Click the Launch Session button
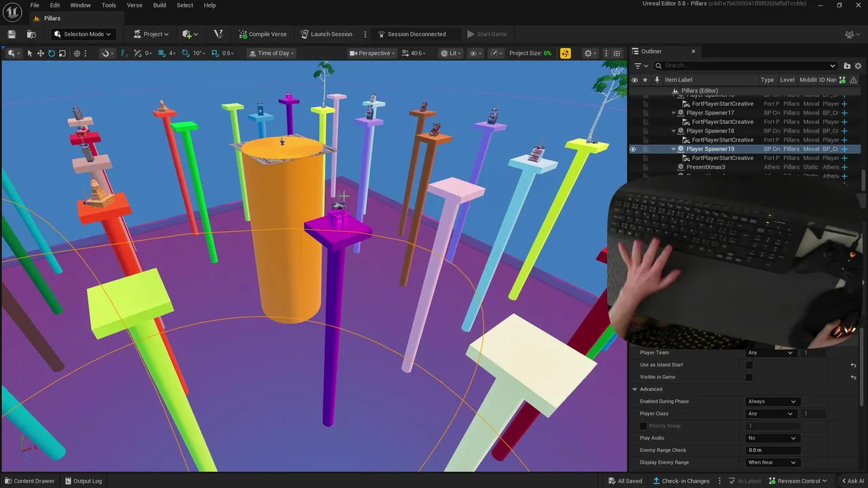Viewport: 868px width, 488px height. click(326, 34)
